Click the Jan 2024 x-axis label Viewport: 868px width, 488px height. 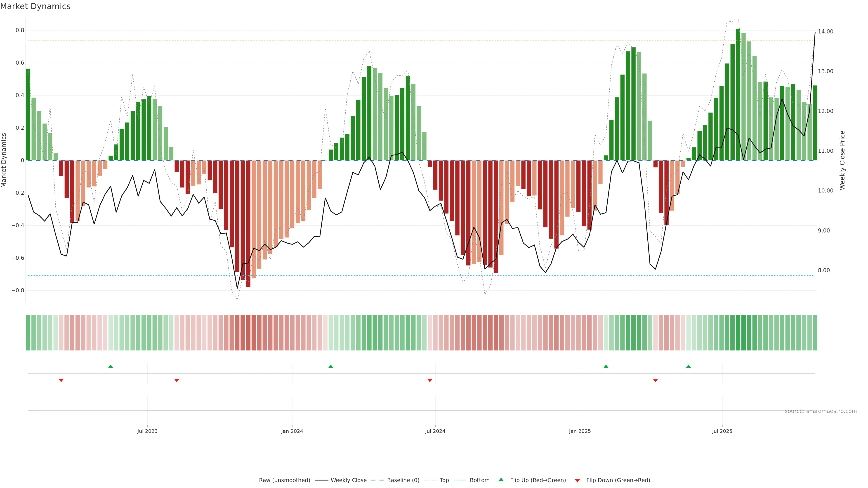292,432
